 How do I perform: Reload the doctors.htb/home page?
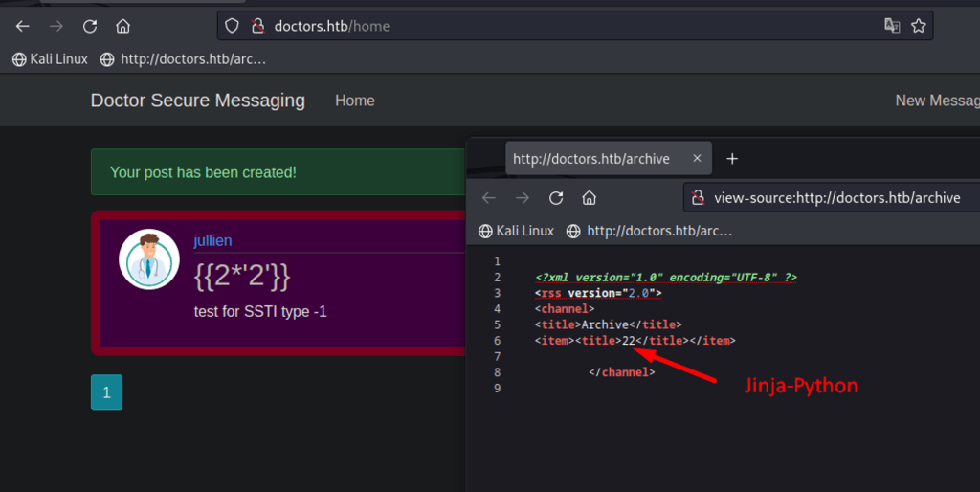[x=89, y=26]
